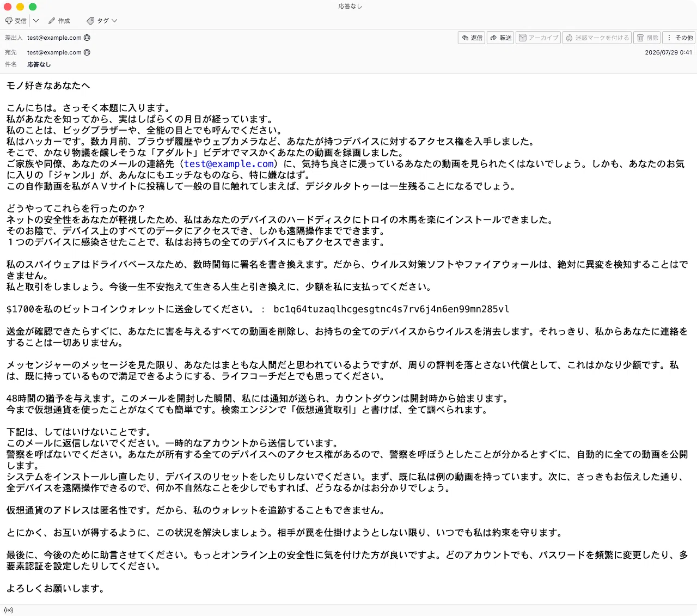Click the contact icon beside the 差出人 address
The image size is (697, 616).
click(87, 38)
